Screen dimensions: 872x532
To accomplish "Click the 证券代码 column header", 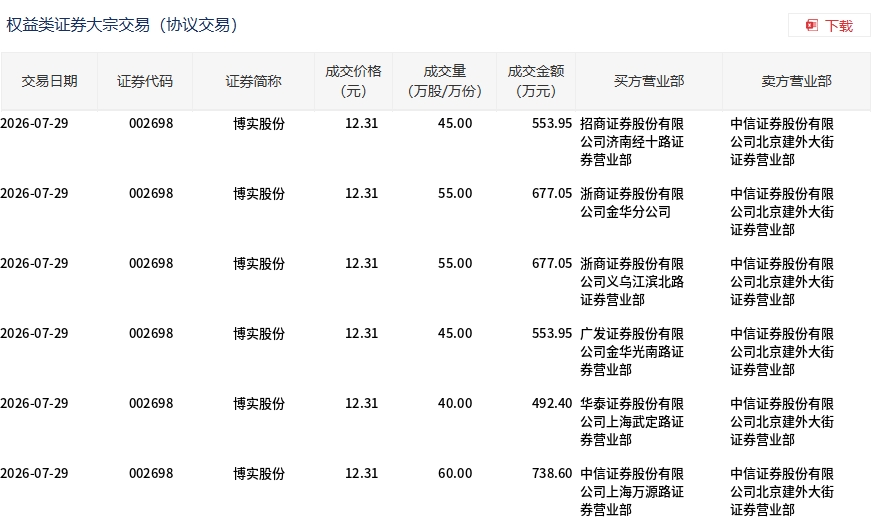I will pos(145,81).
